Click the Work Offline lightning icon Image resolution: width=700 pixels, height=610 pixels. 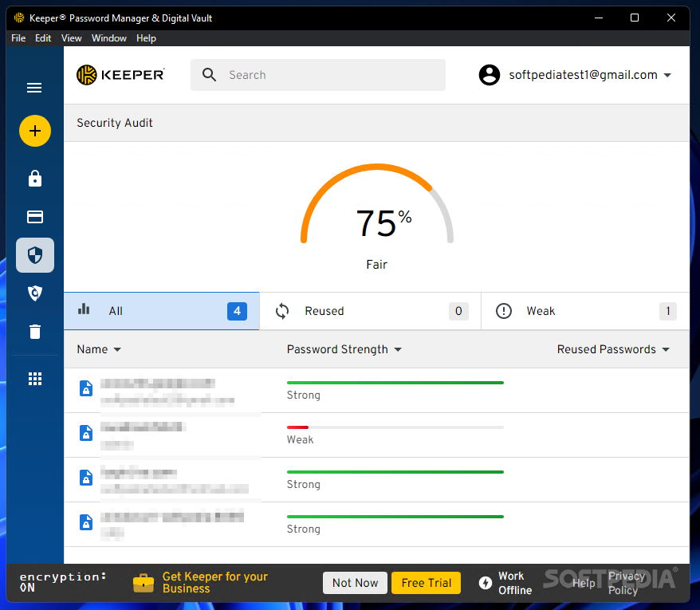pyautogui.click(x=486, y=583)
